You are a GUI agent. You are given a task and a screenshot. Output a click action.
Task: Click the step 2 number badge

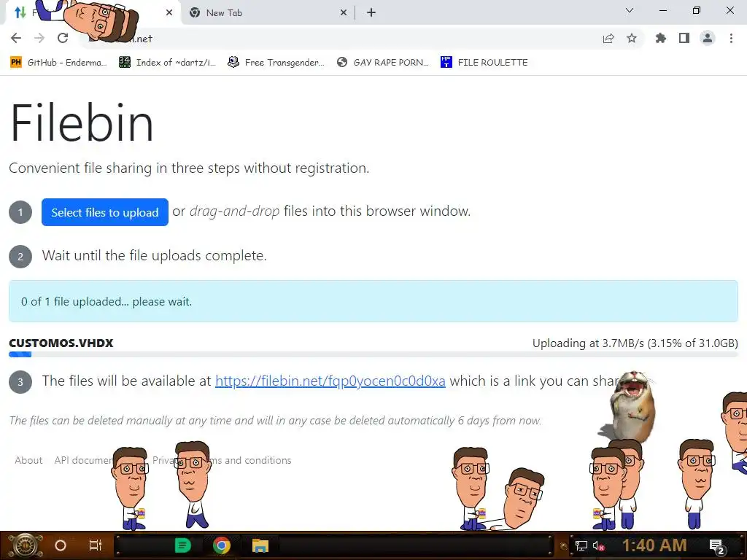pos(20,257)
